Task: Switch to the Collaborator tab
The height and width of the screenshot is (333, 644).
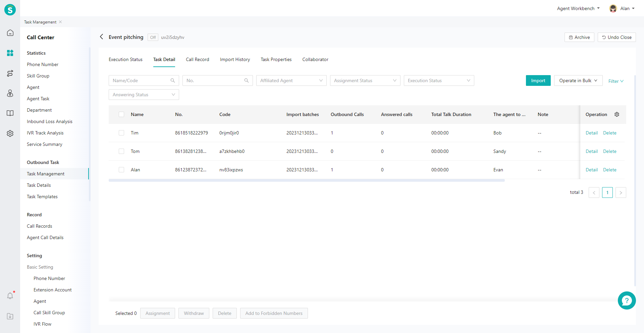Action: 315,59
